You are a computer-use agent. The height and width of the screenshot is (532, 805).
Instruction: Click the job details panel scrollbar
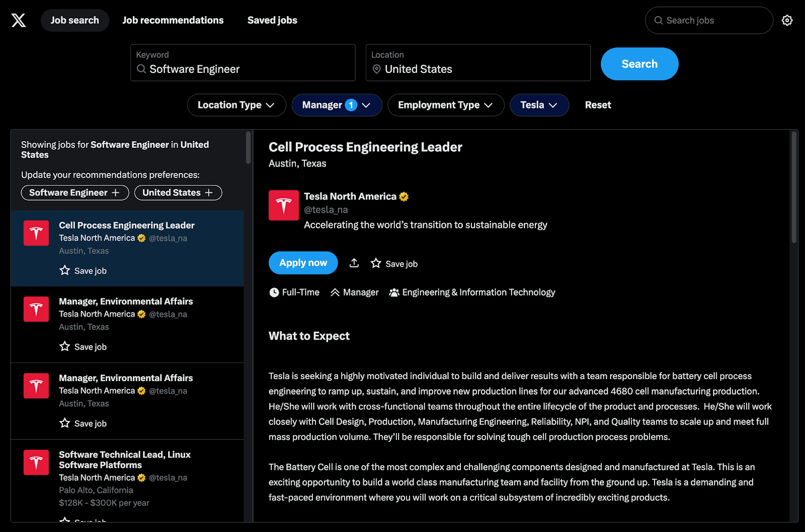tap(794, 187)
